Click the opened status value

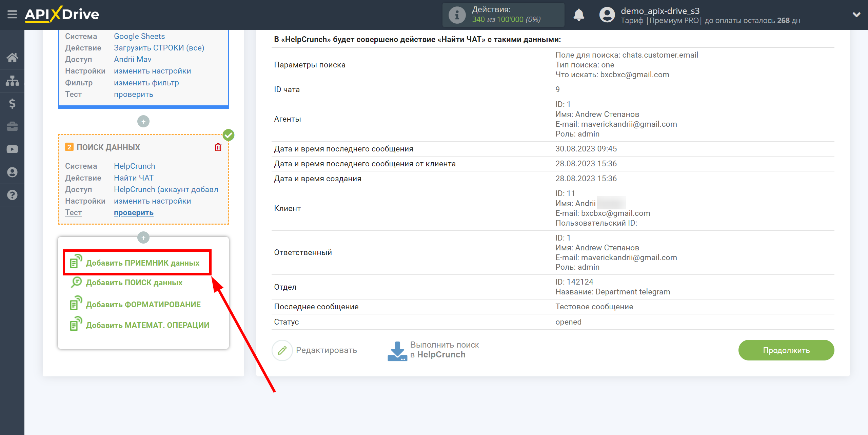tap(568, 322)
